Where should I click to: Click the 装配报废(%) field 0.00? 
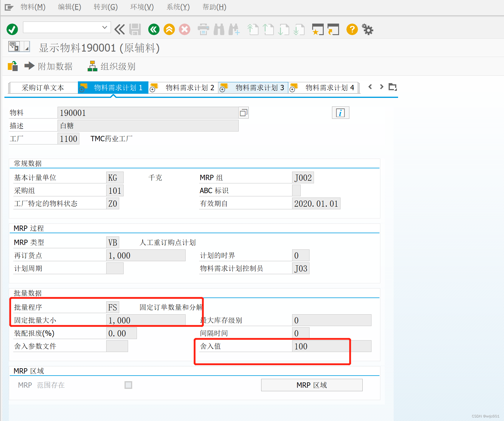click(122, 333)
